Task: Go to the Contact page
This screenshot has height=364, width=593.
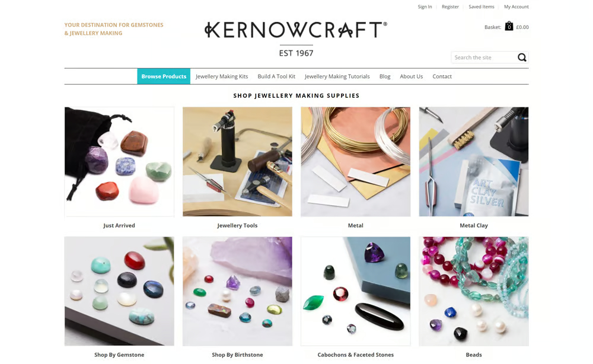Action: 442,76
